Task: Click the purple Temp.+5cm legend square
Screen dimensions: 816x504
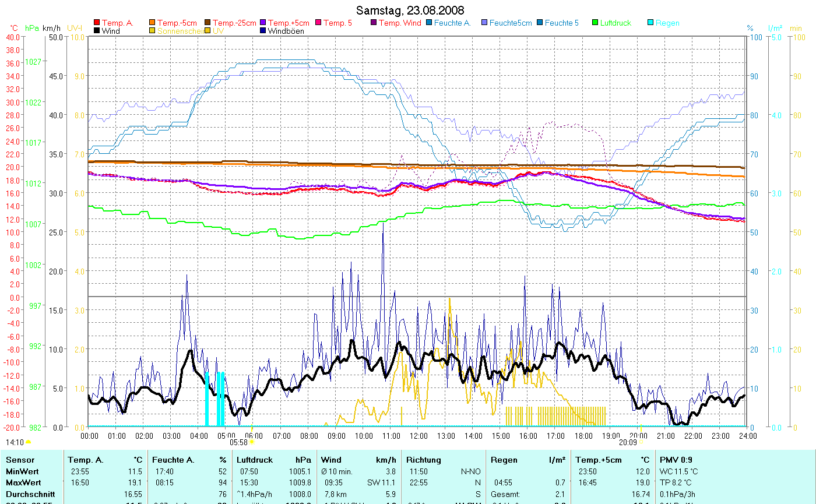Action: point(262,23)
